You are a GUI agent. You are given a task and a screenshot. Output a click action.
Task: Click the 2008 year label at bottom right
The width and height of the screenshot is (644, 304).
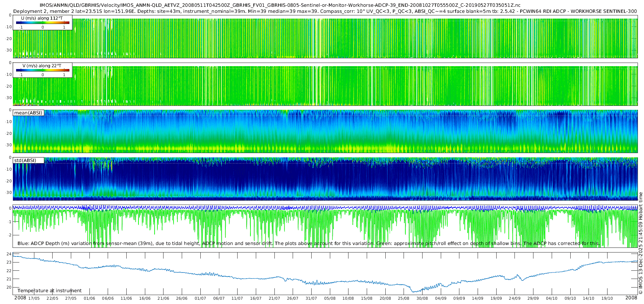[x=631, y=298]
